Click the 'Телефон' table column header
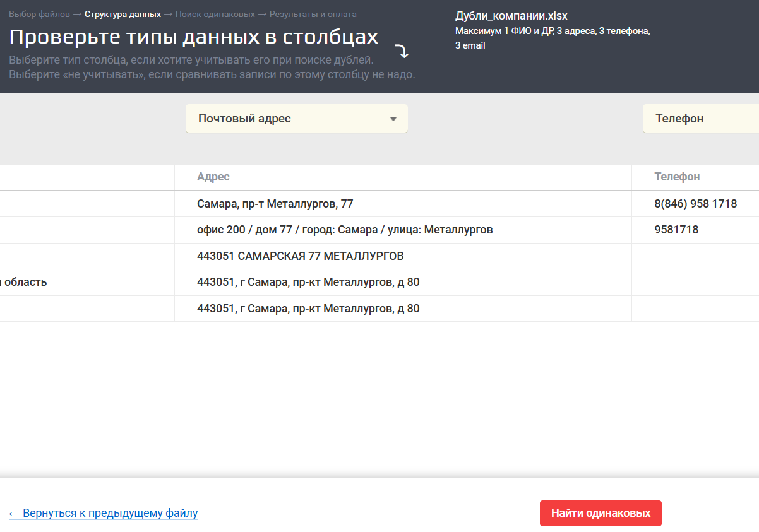This screenshot has height=532, width=759. 677,177
